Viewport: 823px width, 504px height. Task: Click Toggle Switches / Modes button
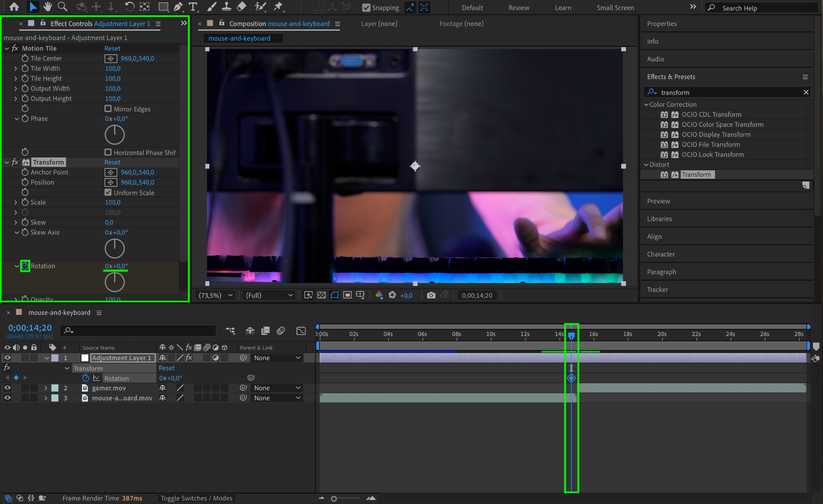pos(197,498)
